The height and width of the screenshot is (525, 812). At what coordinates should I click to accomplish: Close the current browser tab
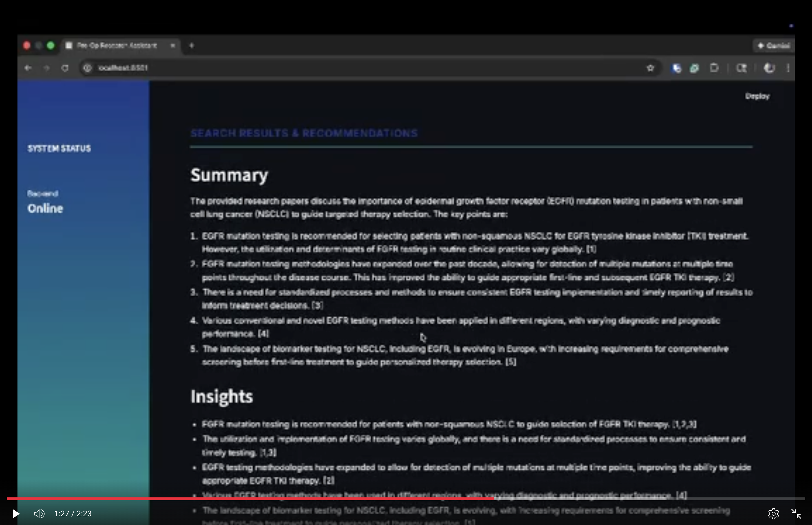[173, 45]
